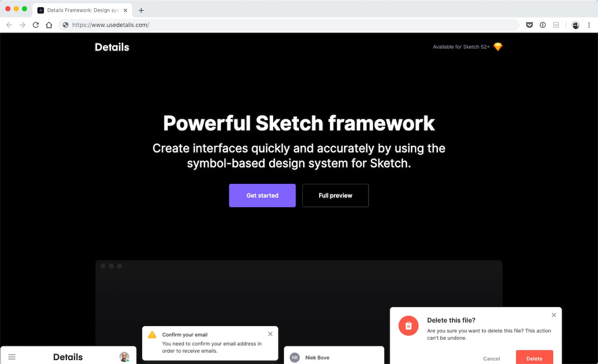The height and width of the screenshot is (364, 598).
Task: Open the browser profile avatar
Action: (x=576, y=25)
